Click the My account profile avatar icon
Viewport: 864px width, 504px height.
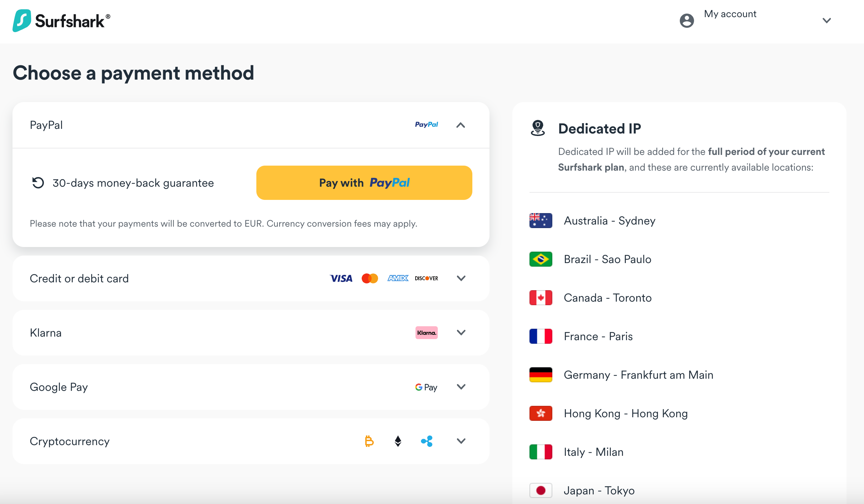tap(687, 21)
